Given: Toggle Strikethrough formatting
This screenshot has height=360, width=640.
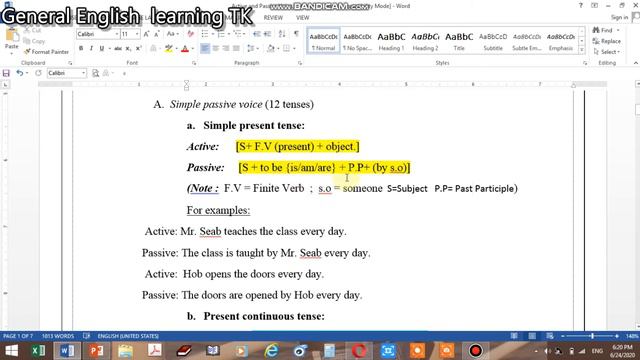Looking at the screenshot, I should (x=118, y=49).
